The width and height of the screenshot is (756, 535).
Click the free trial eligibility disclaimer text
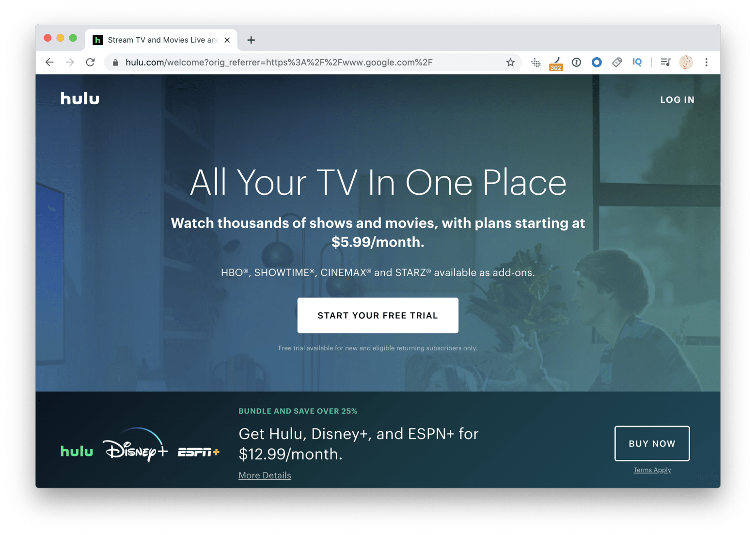tap(378, 348)
